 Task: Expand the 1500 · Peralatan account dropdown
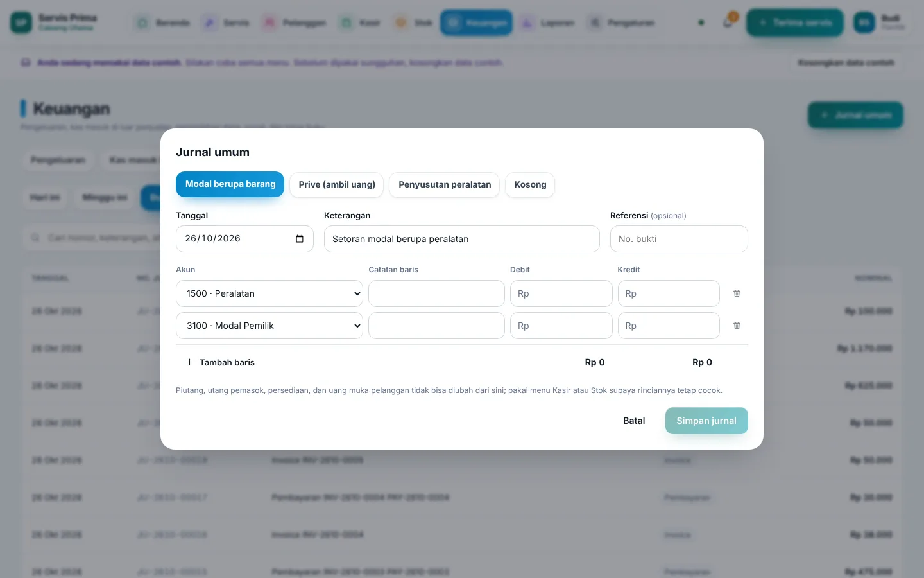pos(269,293)
